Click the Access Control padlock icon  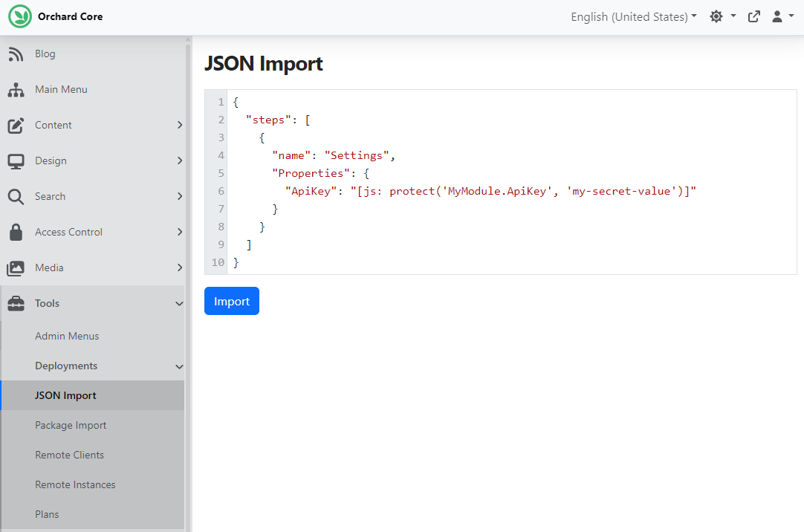tap(16, 232)
